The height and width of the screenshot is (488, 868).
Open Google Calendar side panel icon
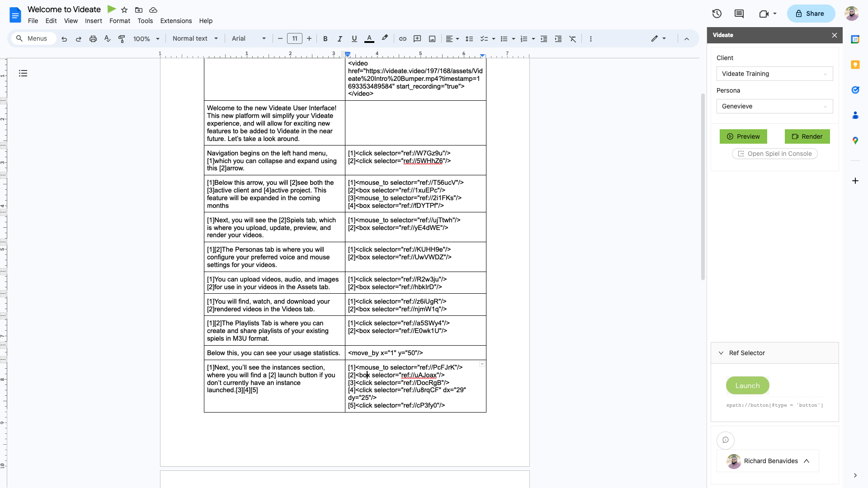coord(855,39)
